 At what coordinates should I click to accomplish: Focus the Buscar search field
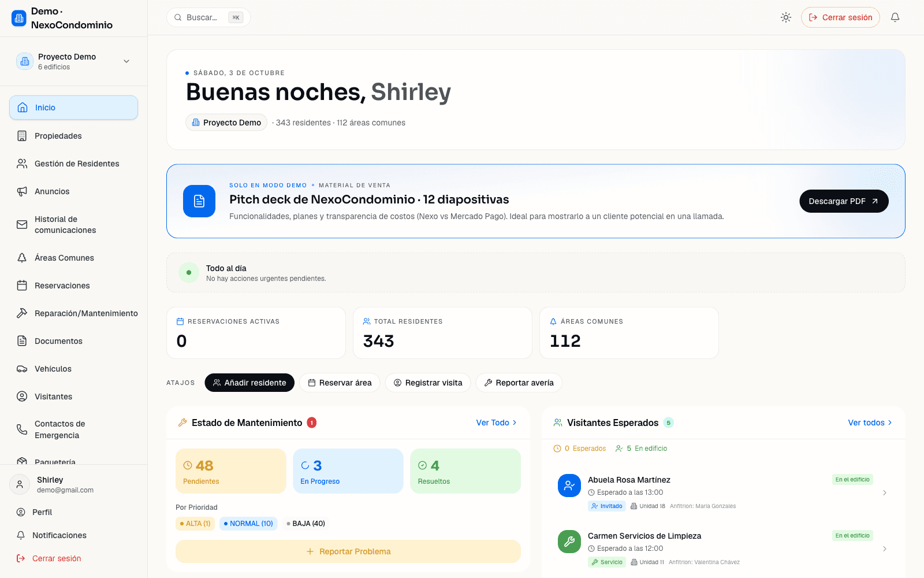tap(208, 17)
